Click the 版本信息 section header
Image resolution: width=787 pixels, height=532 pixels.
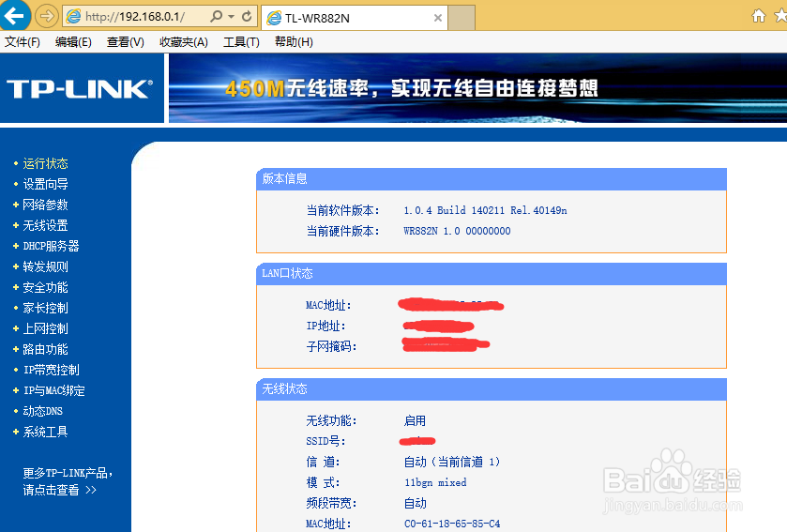492,178
